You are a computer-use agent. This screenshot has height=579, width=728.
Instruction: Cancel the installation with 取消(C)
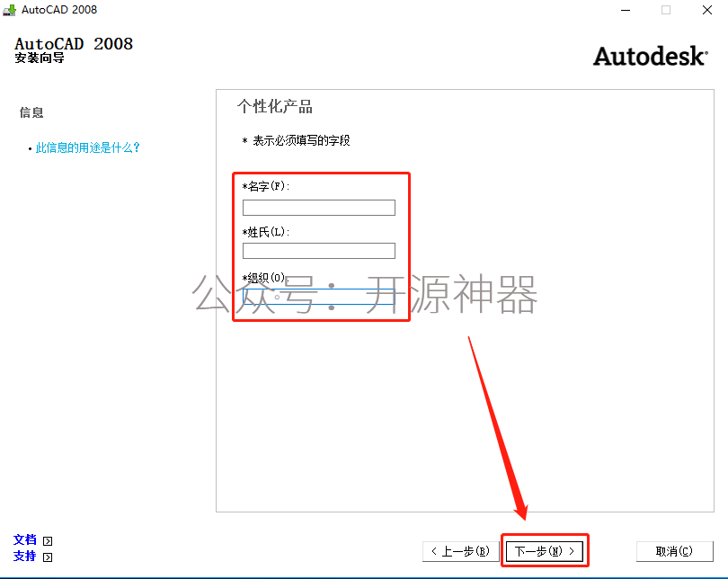[675, 551]
